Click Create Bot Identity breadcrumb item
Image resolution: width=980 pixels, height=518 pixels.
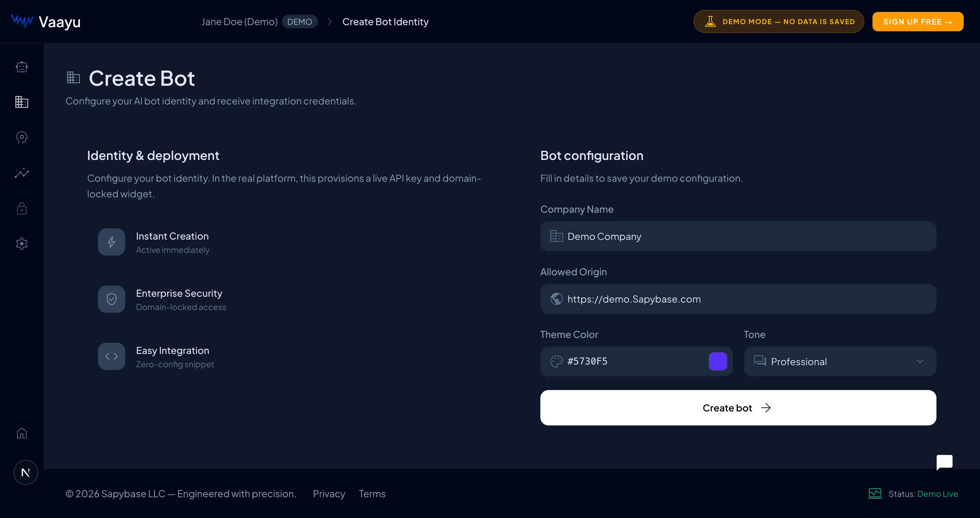[x=386, y=22]
